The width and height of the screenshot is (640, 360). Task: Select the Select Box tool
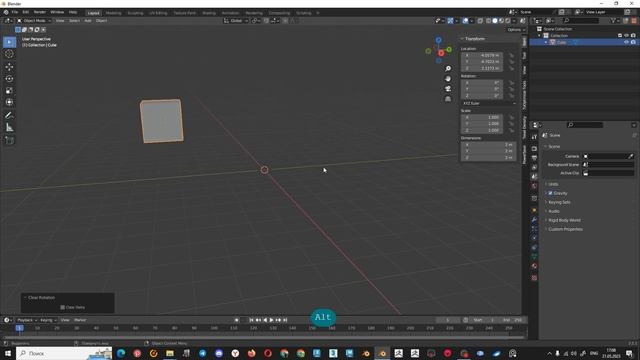pos(9,42)
